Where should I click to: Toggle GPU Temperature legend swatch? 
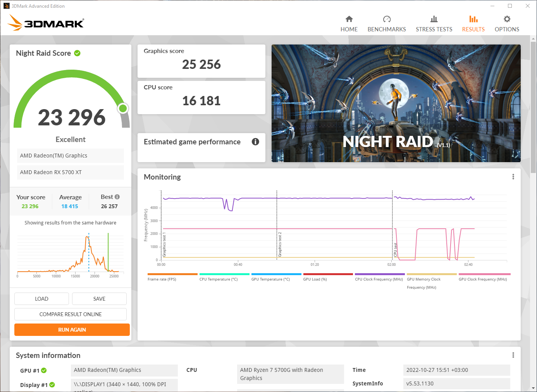276,274
